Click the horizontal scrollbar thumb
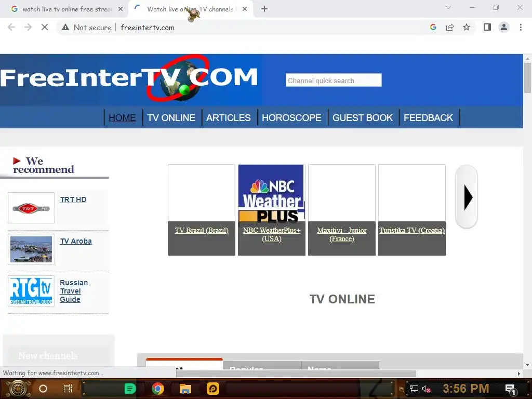 pyautogui.click(x=296, y=374)
